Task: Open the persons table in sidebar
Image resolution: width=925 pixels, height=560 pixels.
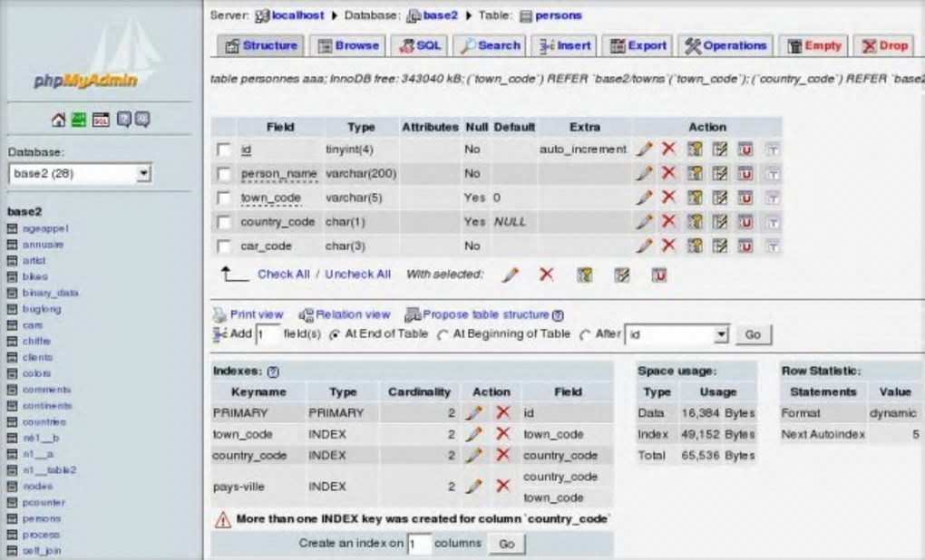Action: point(42,518)
